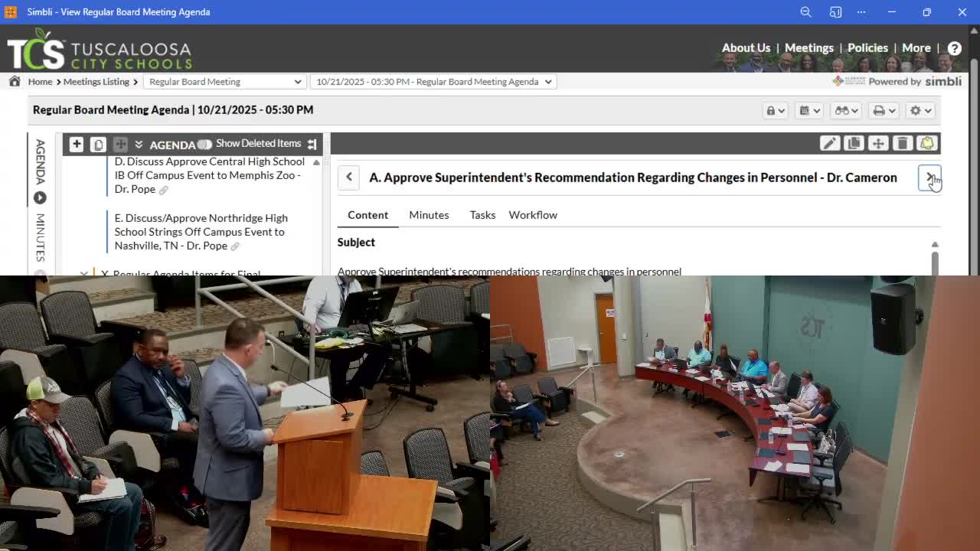Open the Regular Board Meeting type dropdown
The height and width of the screenshot is (551, 980).
click(x=224, y=82)
